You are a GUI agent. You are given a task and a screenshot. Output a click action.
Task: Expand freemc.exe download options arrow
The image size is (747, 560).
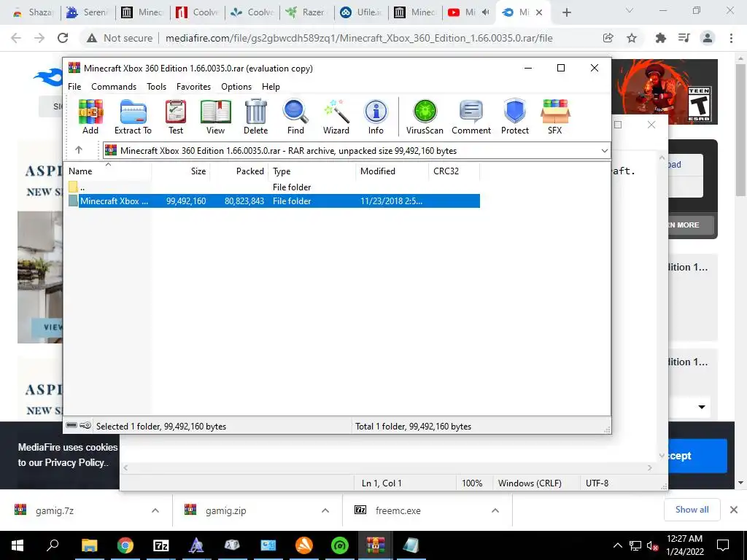click(495, 510)
